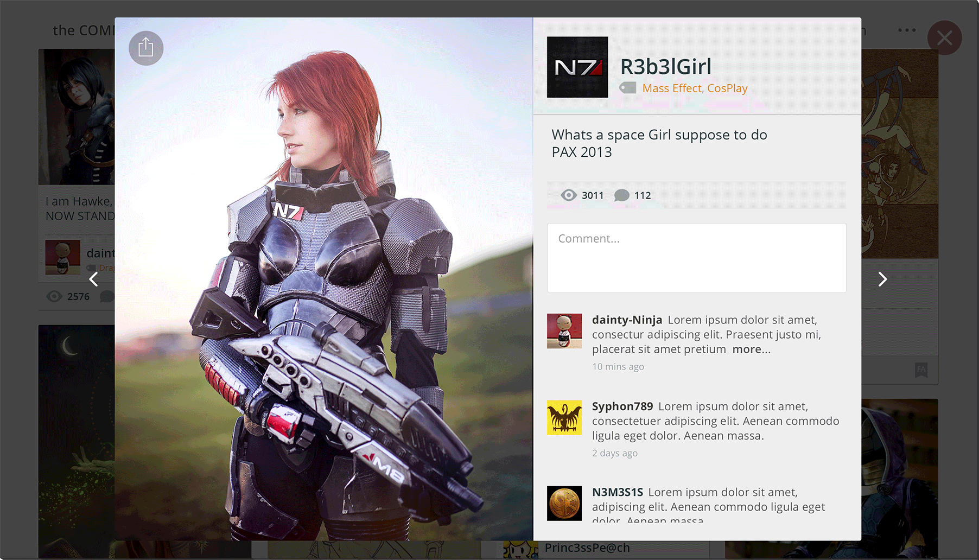Click the Syphon789 username
979x560 pixels.
(622, 406)
